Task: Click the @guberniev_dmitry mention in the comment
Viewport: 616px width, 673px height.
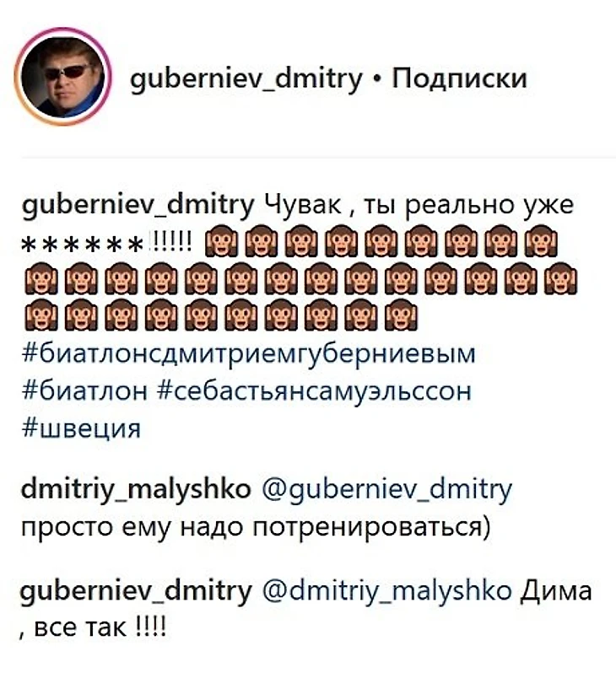Action: [387, 490]
